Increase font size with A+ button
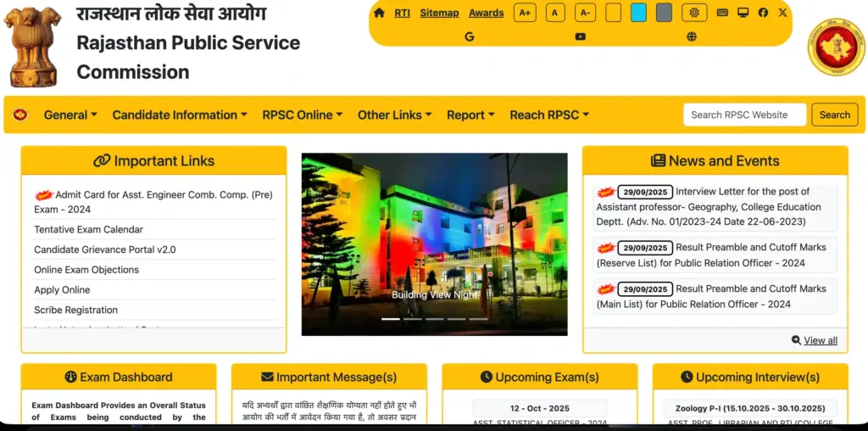 [525, 13]
